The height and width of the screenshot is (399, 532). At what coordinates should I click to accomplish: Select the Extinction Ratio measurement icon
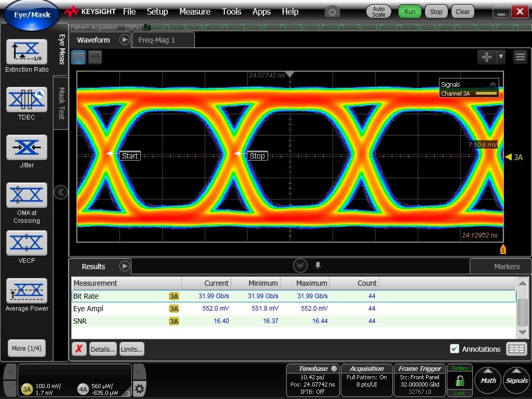pyautogui.click(x=26, y=52)
